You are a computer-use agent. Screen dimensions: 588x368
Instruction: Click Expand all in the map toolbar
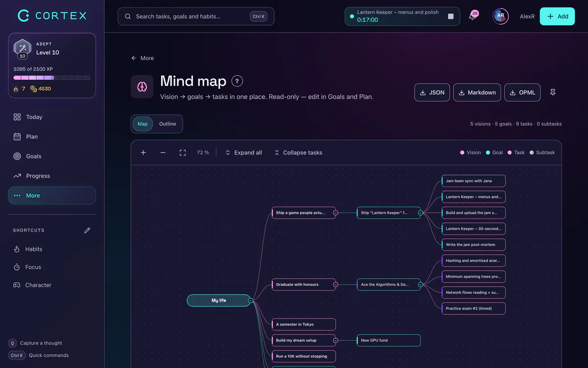tap(244, 153)
